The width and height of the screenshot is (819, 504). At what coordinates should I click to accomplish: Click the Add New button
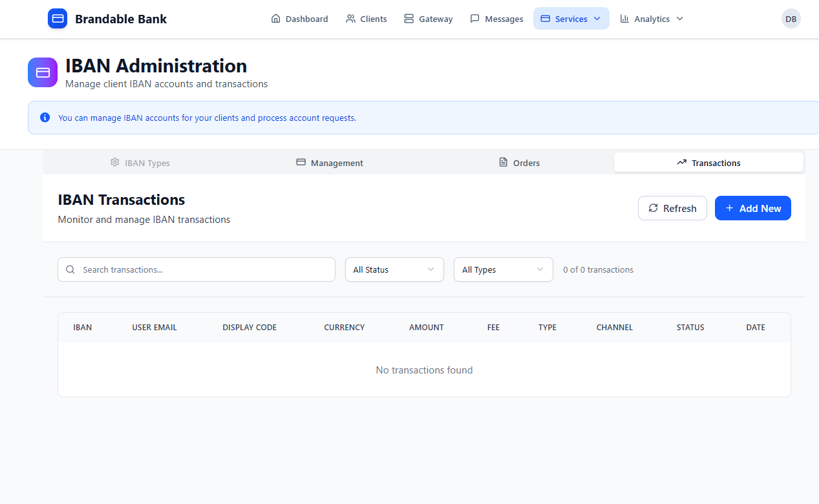click(752, 207)
